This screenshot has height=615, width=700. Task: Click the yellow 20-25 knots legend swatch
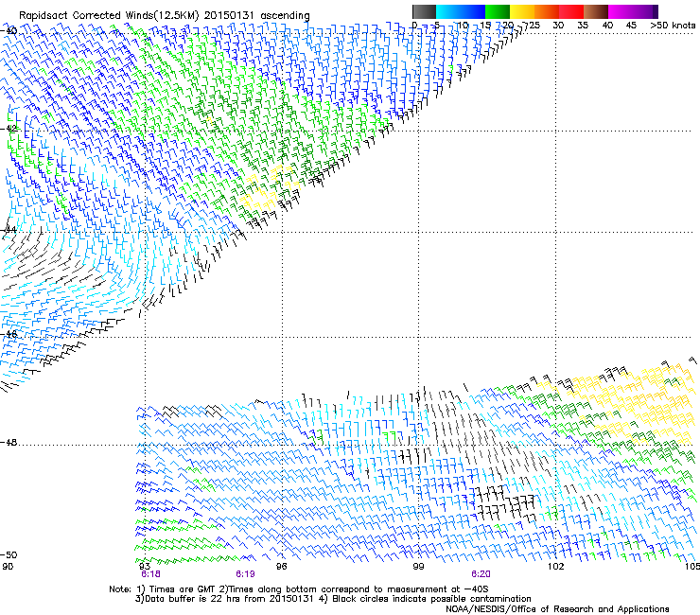[522, 11]
